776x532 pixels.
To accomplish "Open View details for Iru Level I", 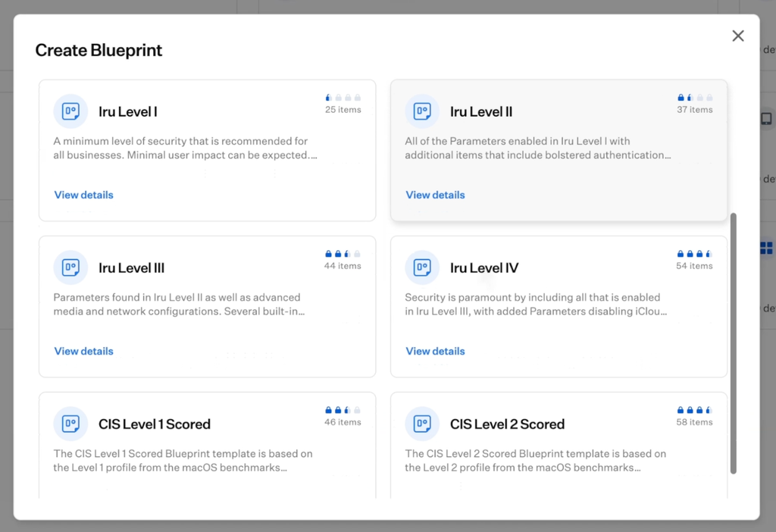I will pos(83,195).
